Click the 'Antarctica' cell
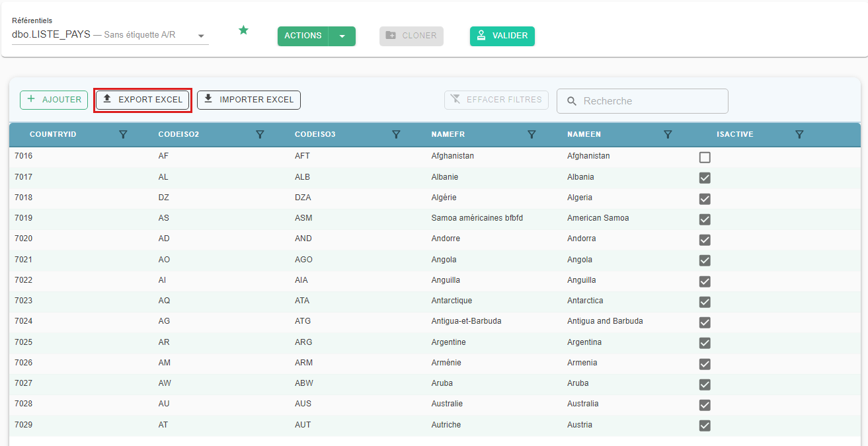The image size is (868, 446). point(585,301)
